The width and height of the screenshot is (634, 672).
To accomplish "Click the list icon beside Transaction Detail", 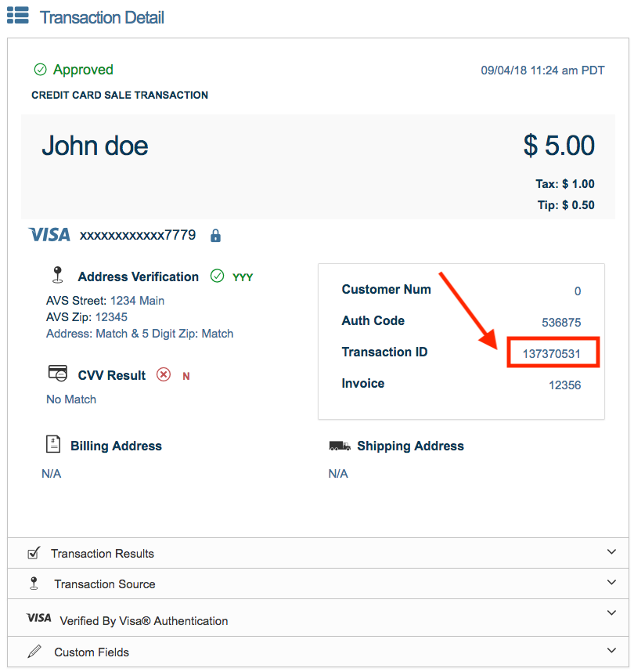I will coord(18,16).
